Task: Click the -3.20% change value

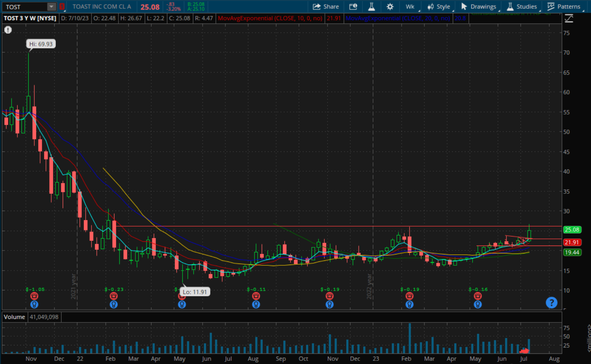Action: point(174,9)
